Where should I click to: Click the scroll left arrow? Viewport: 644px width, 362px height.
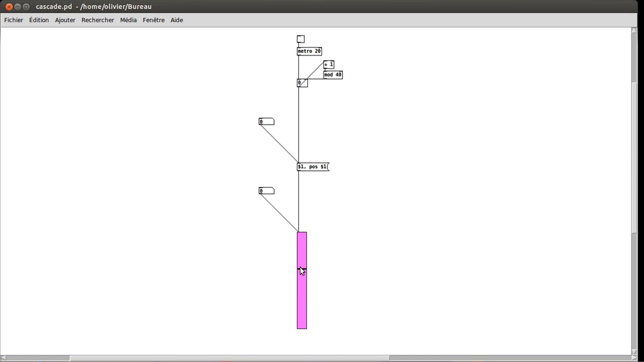3,358
